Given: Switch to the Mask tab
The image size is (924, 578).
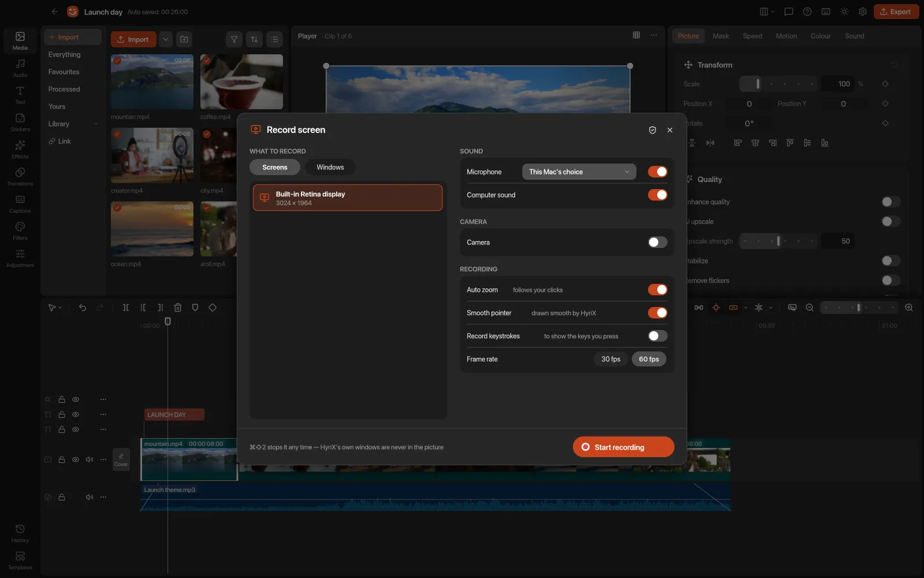Looking at the screenshot, I should click(x=721, y=36).
